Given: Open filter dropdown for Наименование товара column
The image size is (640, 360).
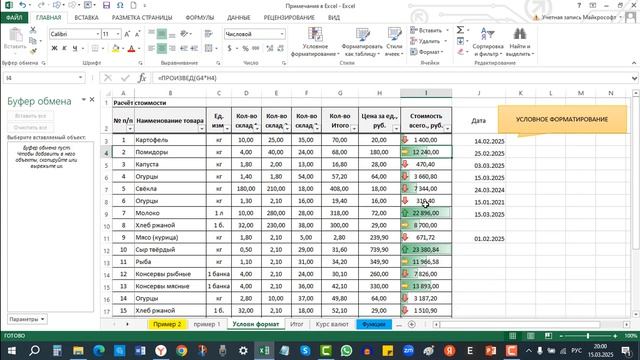Looking at the screenshot, I should (202, 129).
